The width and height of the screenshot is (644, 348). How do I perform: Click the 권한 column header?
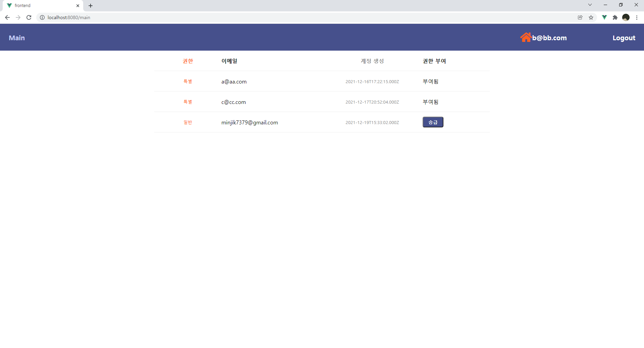[188, 61]
